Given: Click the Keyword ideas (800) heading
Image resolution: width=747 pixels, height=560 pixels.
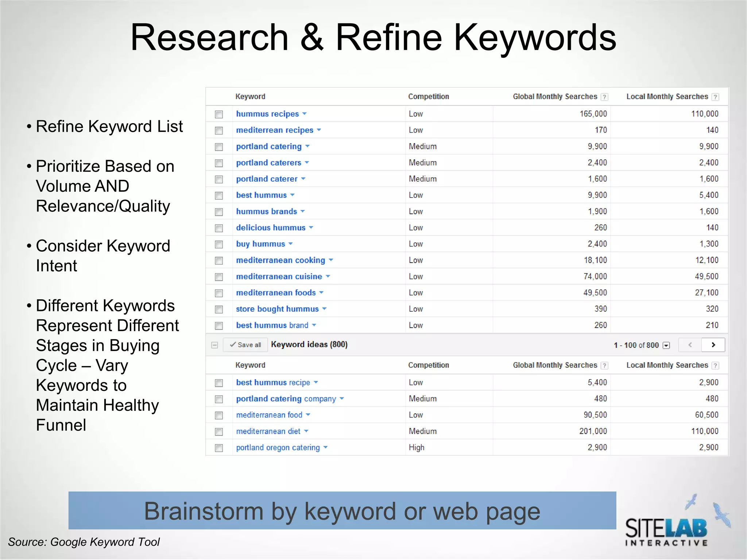Looking at the screenshot, I should [x=309, y=345].
